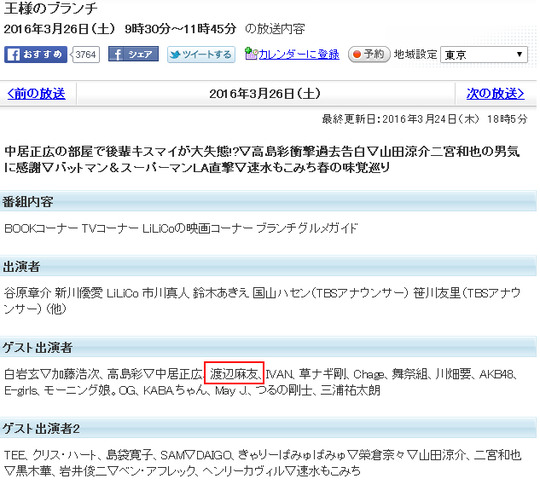540x496 pixels.
Task: Click the Twitter bird icon on tweet button
Action: [175, 54]
